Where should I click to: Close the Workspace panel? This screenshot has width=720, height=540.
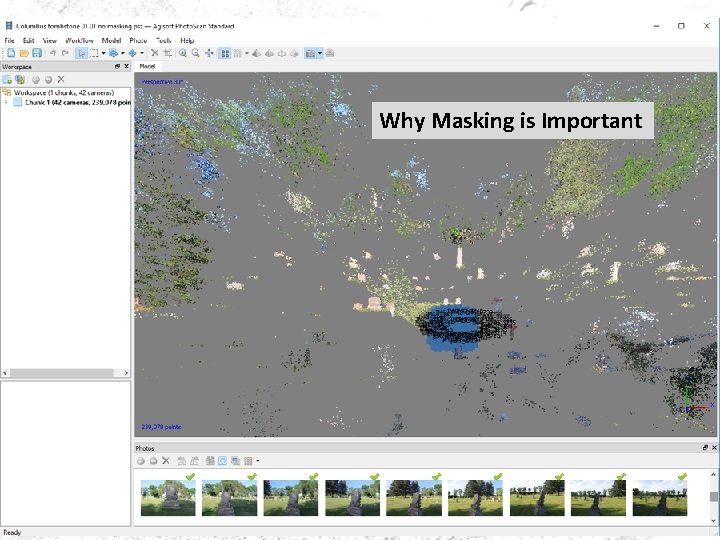pos(126,67)
